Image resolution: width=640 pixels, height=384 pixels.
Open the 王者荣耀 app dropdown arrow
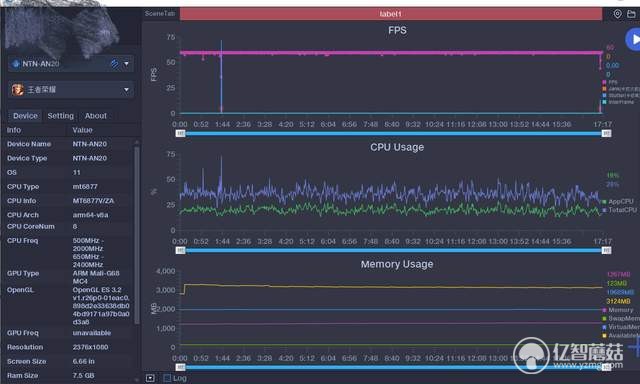[127, 90]
